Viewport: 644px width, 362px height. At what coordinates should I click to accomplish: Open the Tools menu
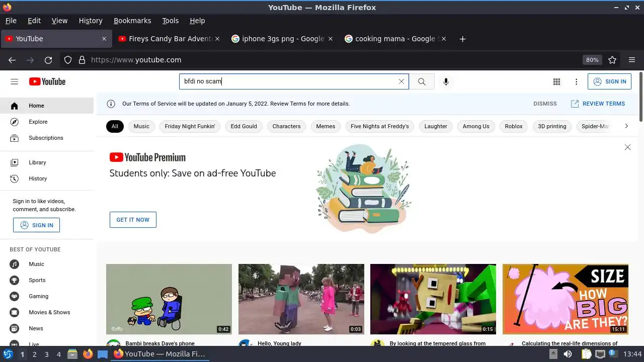point(170,21)
